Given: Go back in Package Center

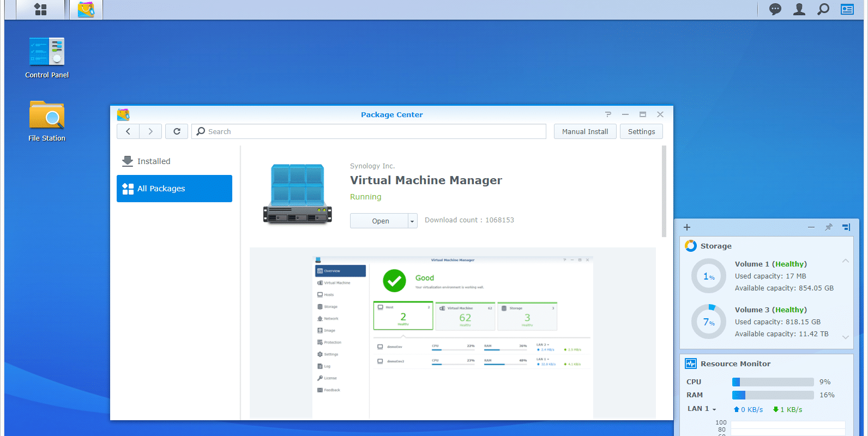Looking at the screenshot, I should pyautogui.click(x=128, y=131).
